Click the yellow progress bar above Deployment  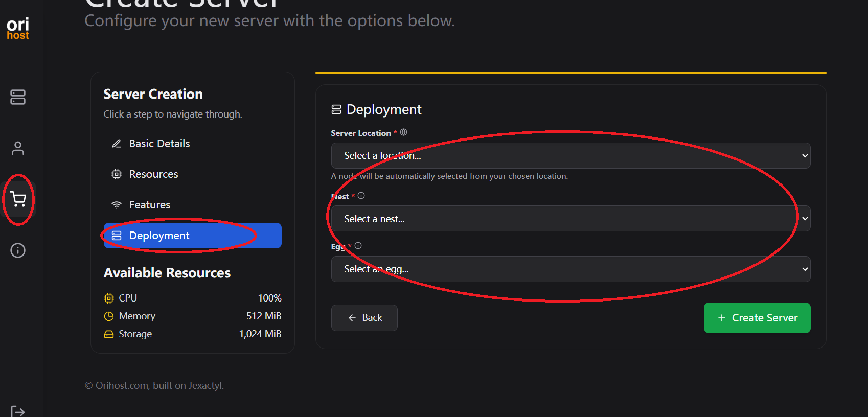pyautogui.click(x=570, y=73)
